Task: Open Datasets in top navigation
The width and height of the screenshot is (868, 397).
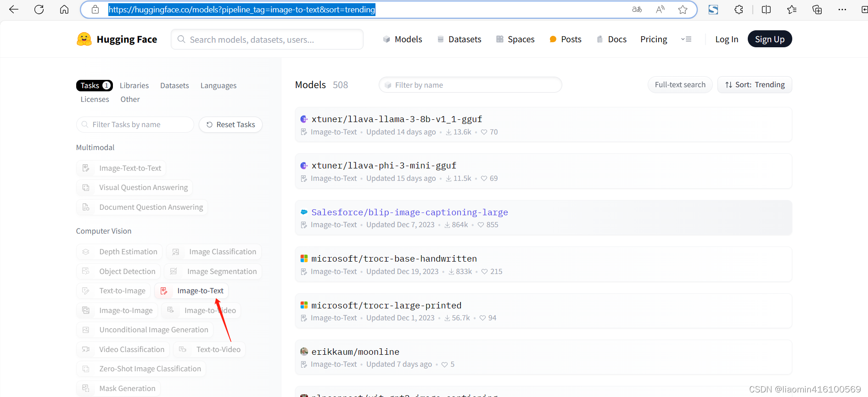Action: (459, 39)
